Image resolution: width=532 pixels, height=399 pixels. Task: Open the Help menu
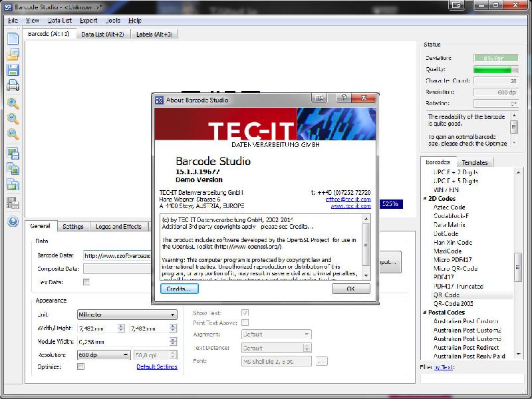tap(135, 21)
